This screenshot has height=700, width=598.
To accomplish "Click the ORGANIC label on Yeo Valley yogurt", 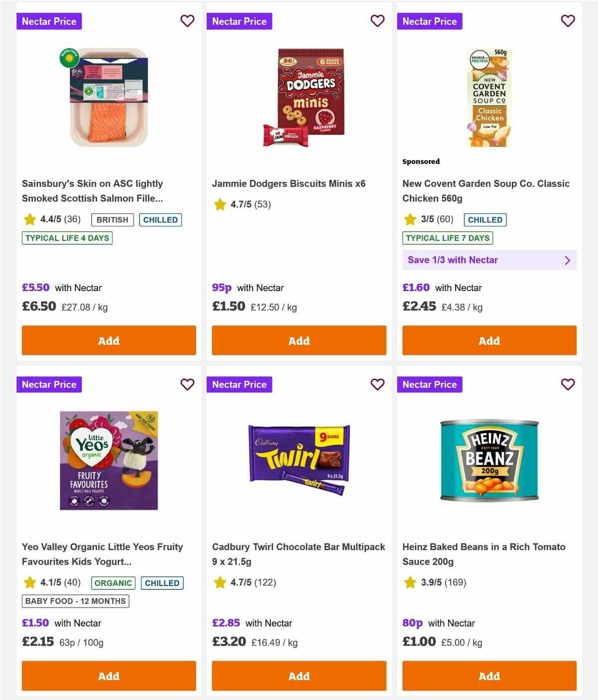I will (x=113, y=583).
